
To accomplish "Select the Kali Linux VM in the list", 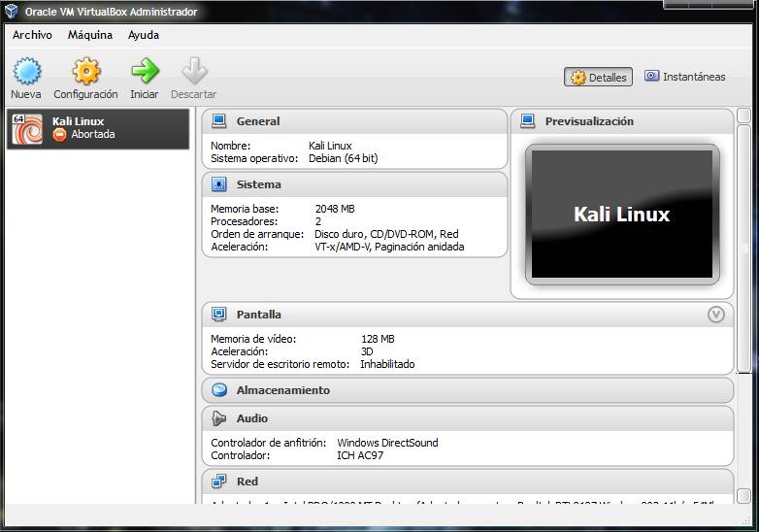I will point(98,128).
